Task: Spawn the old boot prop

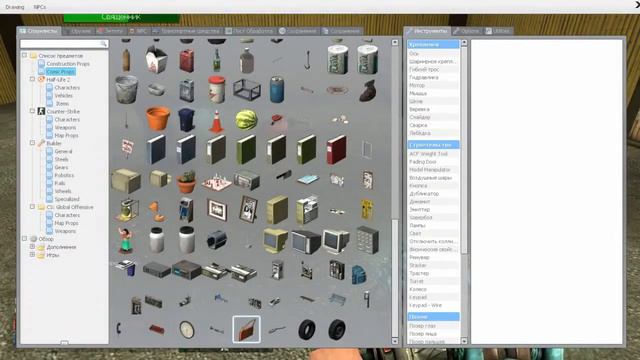Action: pyautogui.click(x=367, y=90)
